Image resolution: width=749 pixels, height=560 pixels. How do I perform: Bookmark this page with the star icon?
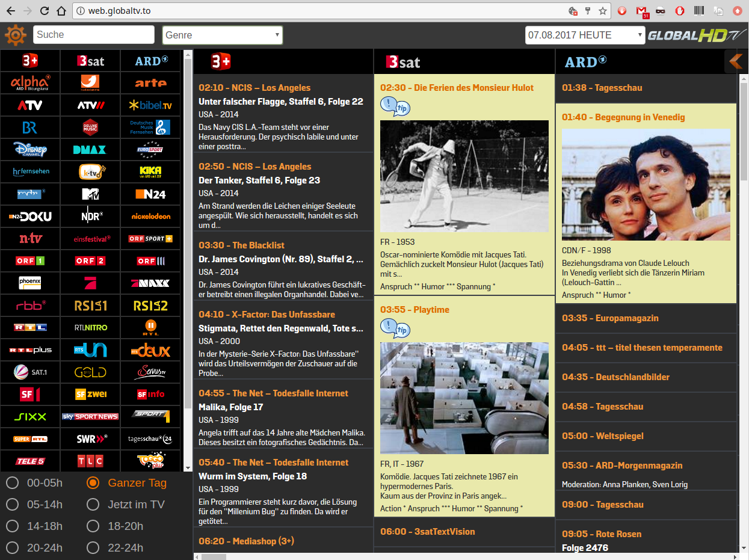pos(603,11)
